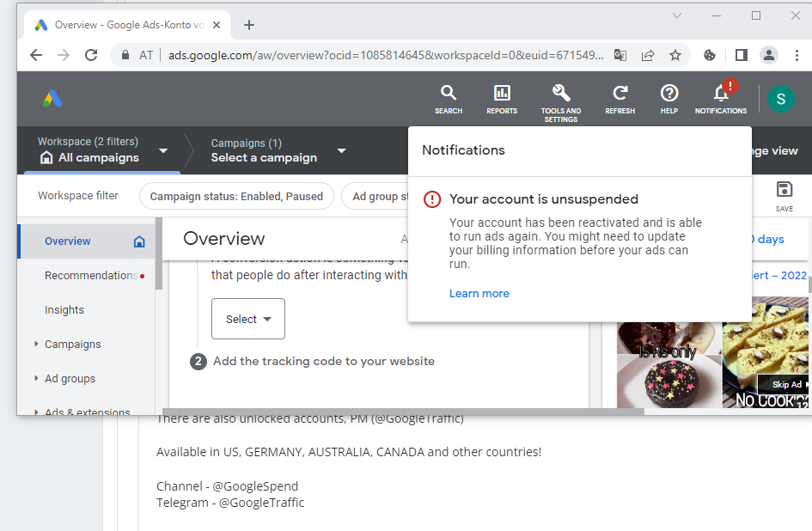Open Insights in the sidebar
The image size is (812, 531).
(64, 310)
